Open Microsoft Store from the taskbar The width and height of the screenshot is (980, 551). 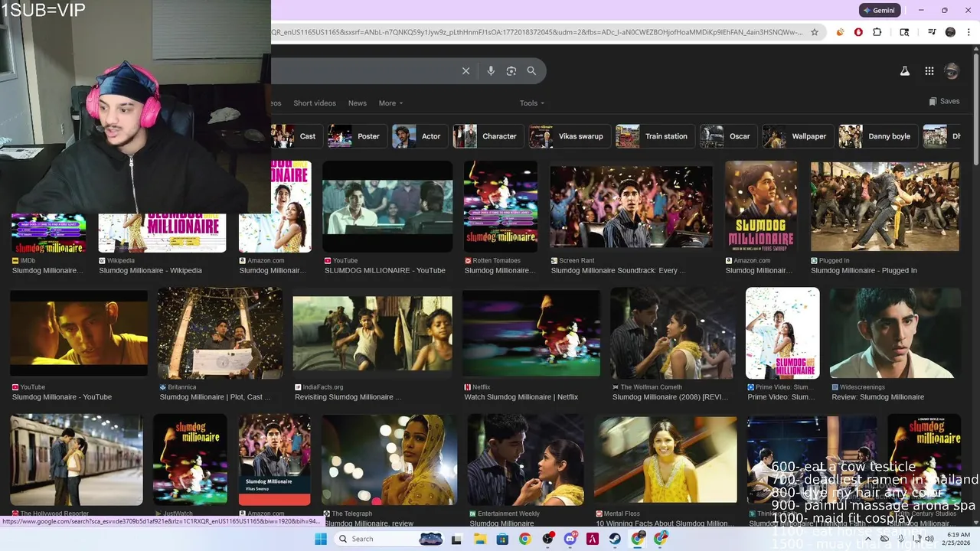502,539
